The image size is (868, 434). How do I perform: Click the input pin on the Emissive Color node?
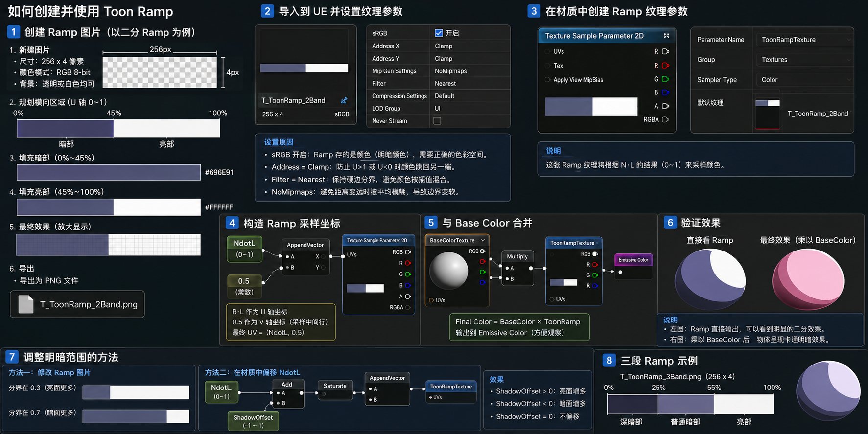pyautogui.click(x=620, y=272)
